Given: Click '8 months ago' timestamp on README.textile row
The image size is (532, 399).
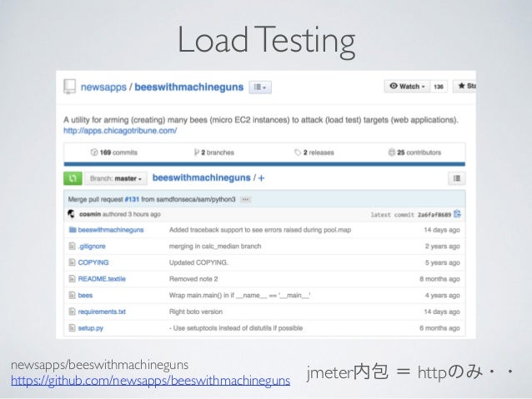Looking at the screenshot, I should [439, 279].
